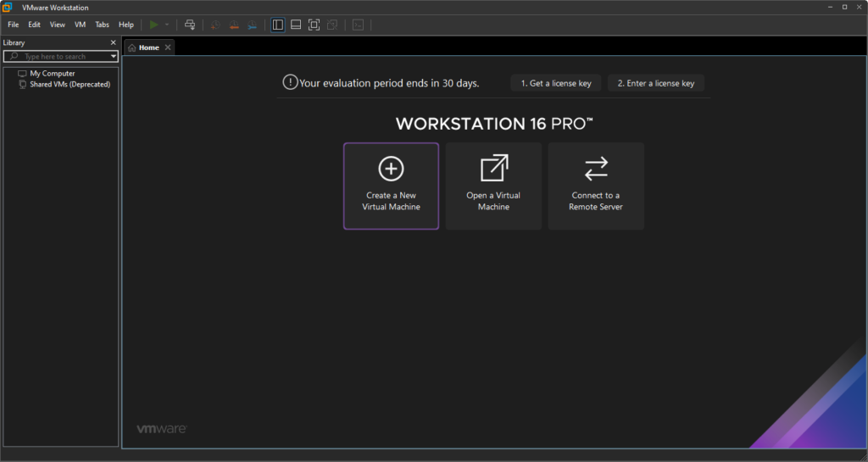Open the File menu
The width and height of the screenshot is (868, 462).
[14, 25]
